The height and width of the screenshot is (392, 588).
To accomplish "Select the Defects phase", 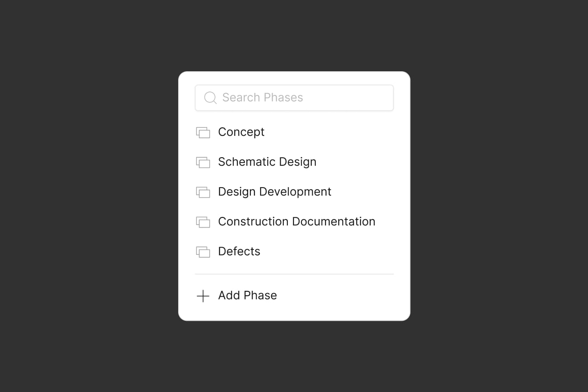I will click(x=239, y=251).
